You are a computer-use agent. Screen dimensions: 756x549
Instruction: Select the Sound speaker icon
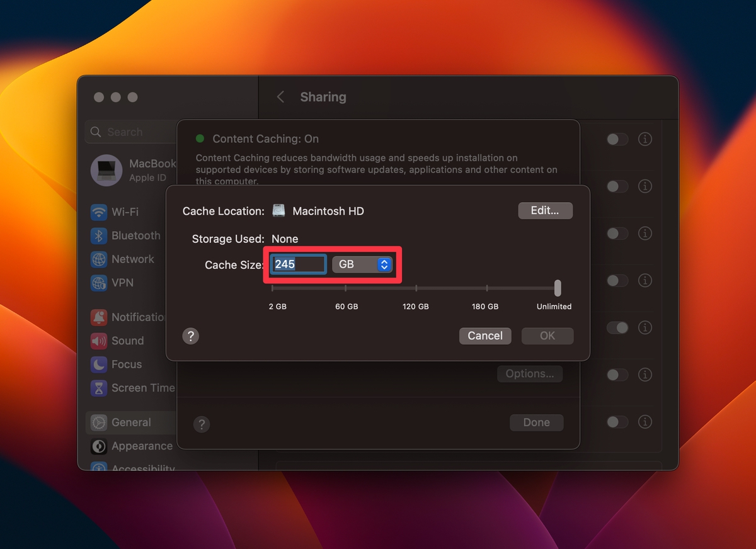click(99, 341)
